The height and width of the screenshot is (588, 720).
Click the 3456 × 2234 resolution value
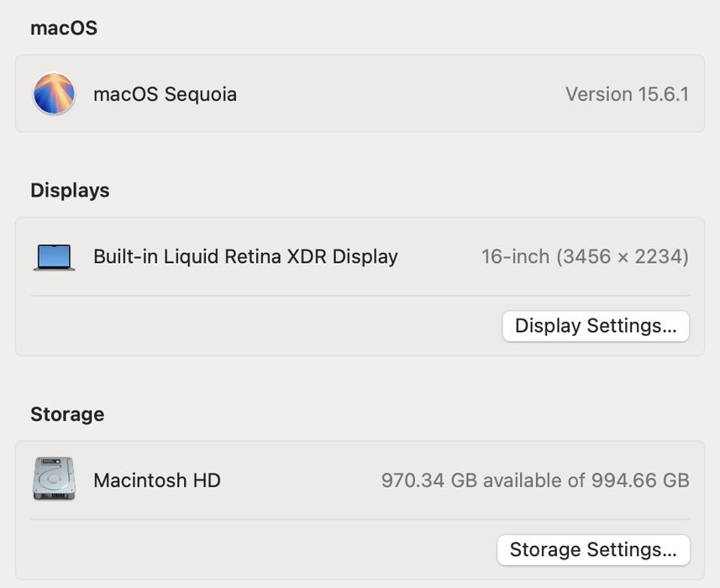click(x=623, y=257)
